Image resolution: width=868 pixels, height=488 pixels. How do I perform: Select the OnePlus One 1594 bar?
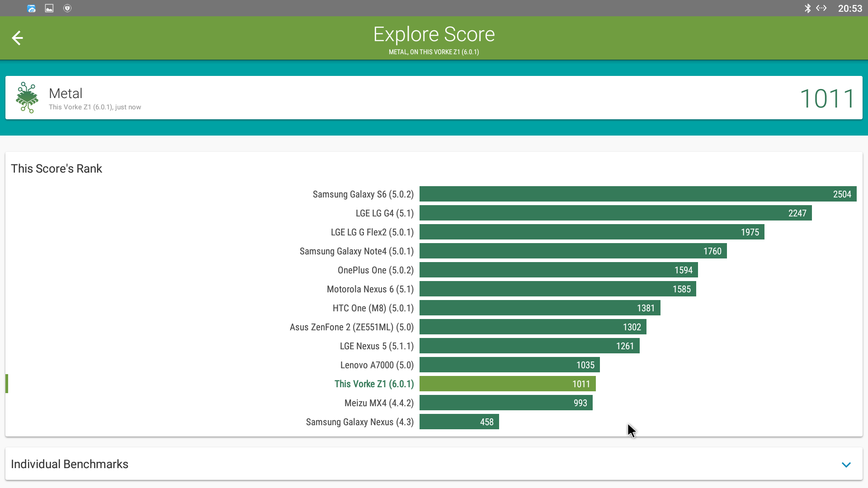tap(558, 270)
